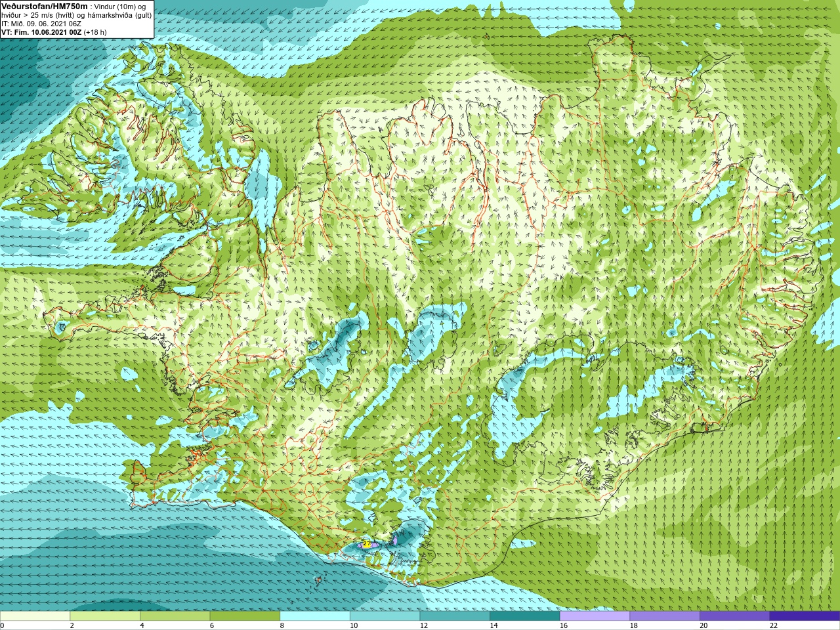Click the 18–20 m/s purple legend swatch
Screen dimensions: 840x630
tap(665, 616)
